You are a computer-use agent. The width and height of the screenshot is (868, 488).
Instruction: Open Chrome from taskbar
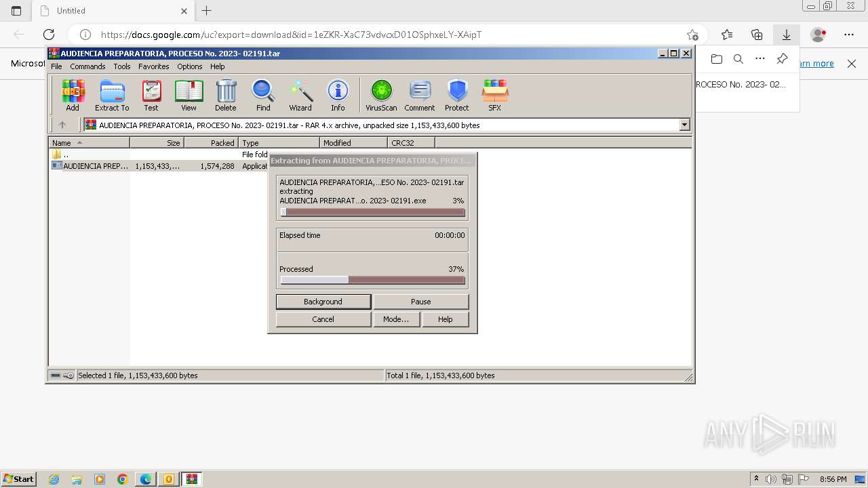point(123,479)
